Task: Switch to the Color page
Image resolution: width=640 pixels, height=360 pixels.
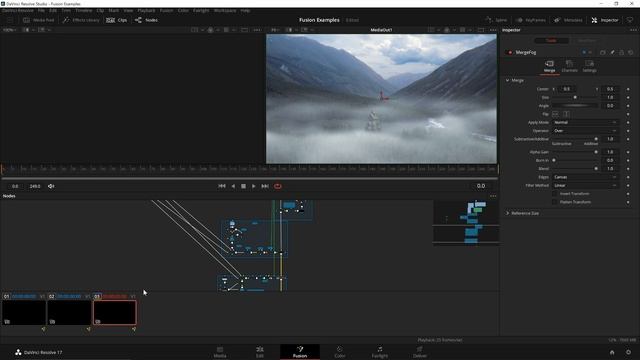Action: tap(340, 352)
